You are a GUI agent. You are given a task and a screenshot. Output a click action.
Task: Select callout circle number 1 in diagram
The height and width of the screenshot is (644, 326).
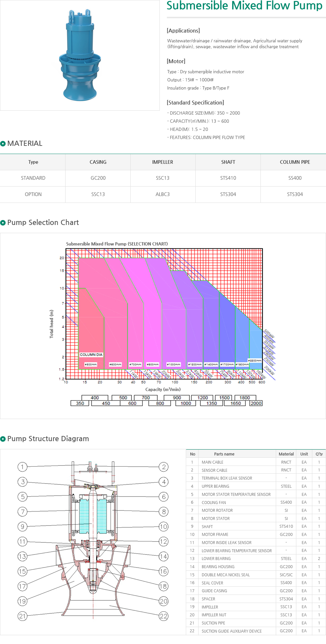[x=22, y=467]
